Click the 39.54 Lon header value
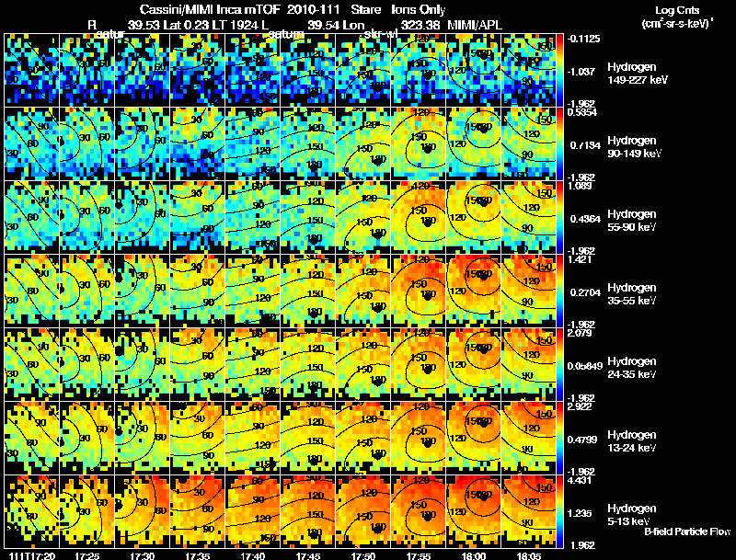The width and height of the screenshot is (736, 560). [x=336, y=25]
